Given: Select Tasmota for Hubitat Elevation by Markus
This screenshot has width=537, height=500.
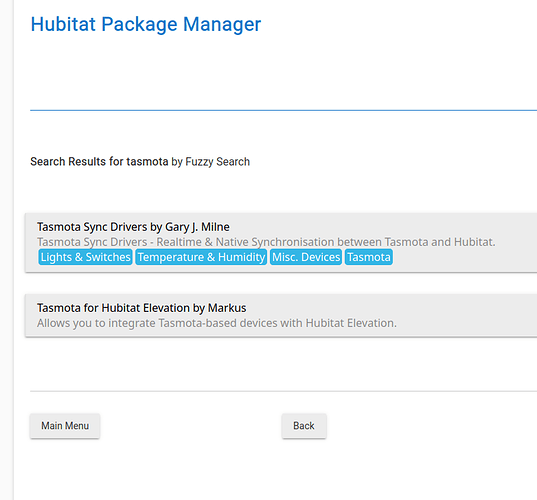Looking at the screenshot, I should [141, 308].
